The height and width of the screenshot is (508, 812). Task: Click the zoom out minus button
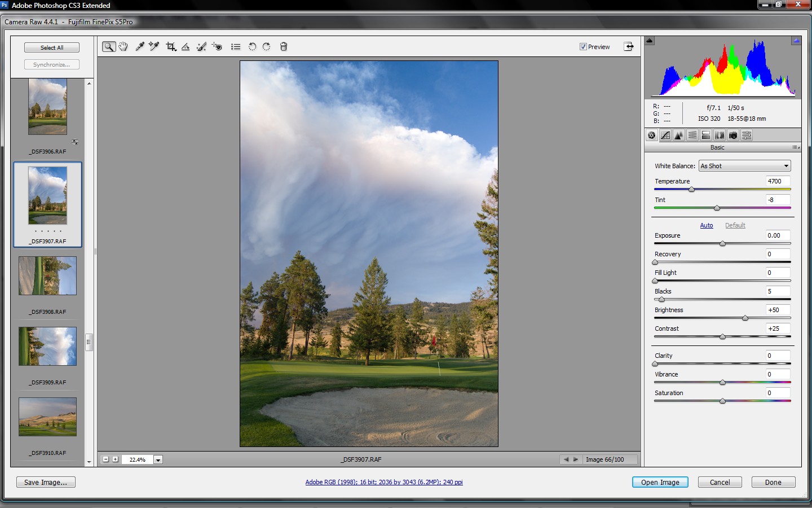coord(105,459)
